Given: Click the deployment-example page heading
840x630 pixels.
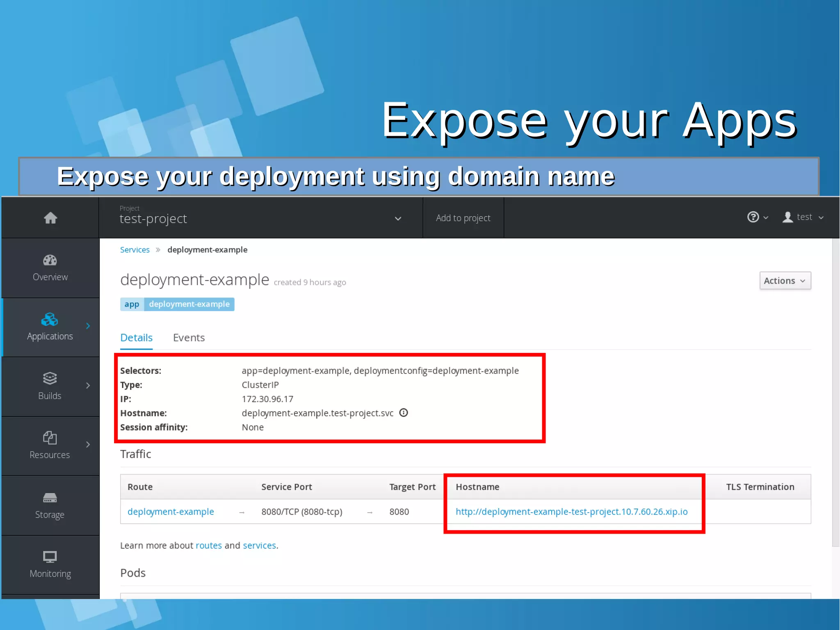Looking at the screenshot, I should click(194, 280).
